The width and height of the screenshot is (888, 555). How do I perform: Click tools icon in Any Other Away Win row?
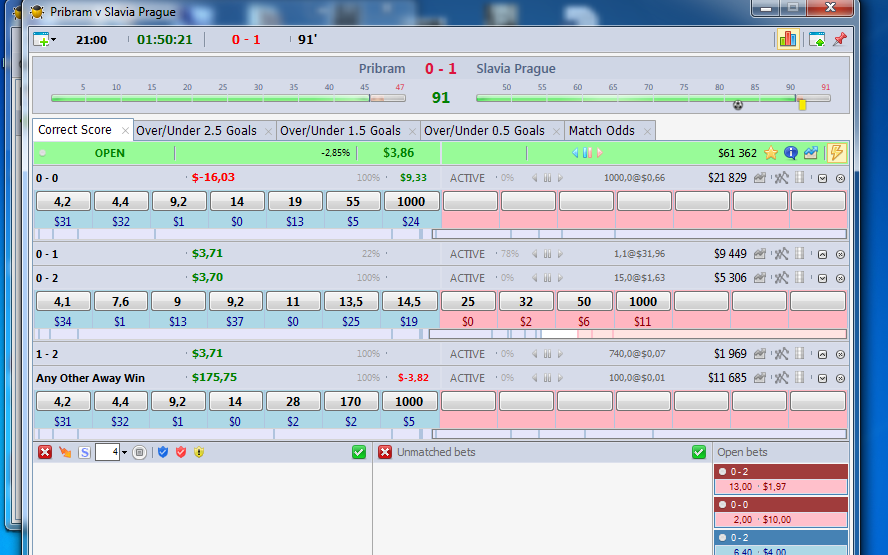pos(781,378)
